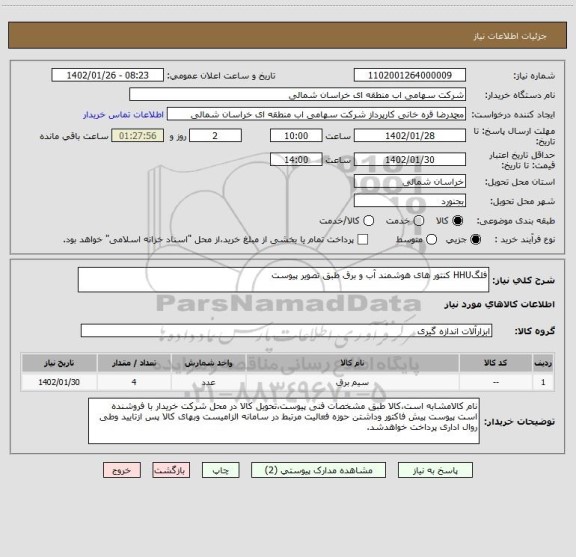576x557 pixels.
Task: Click the واحد شمارش column header
Action: coord(209,363)
